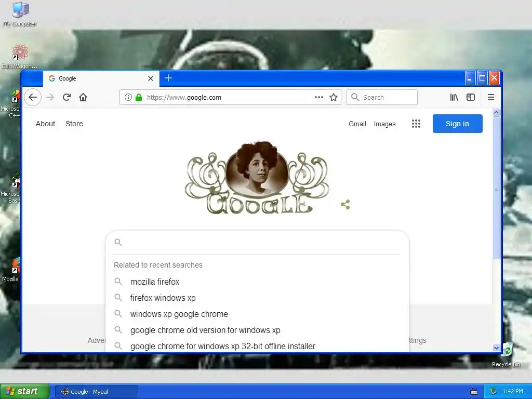Open the browser home page icon
The width and height of the screenshot is (532, 399).
click(x=83, y=97)
